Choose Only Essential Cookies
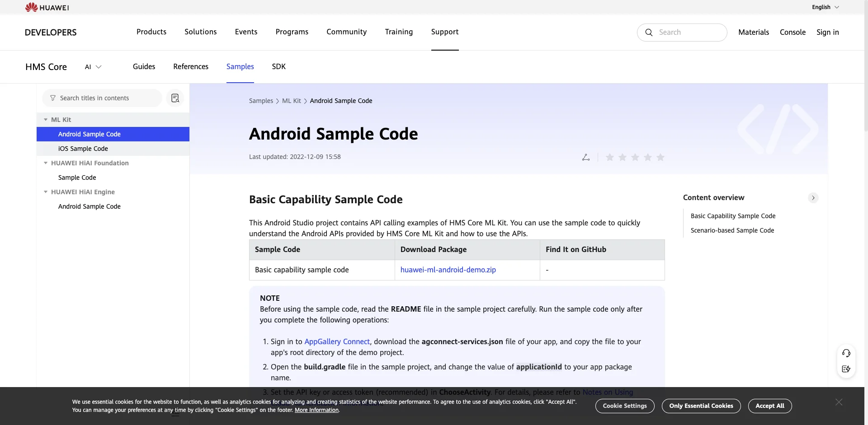 click(x=701, y=406)
